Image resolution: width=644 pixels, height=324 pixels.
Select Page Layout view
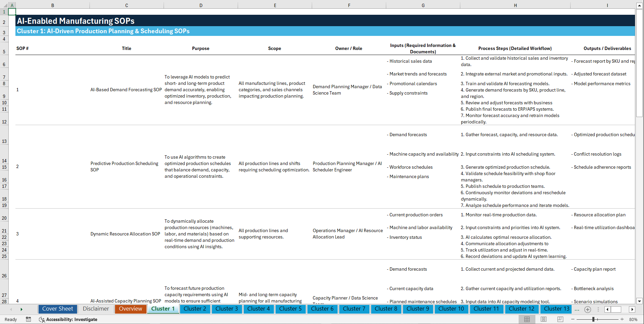pyautogui.click(x=543, y=319)
